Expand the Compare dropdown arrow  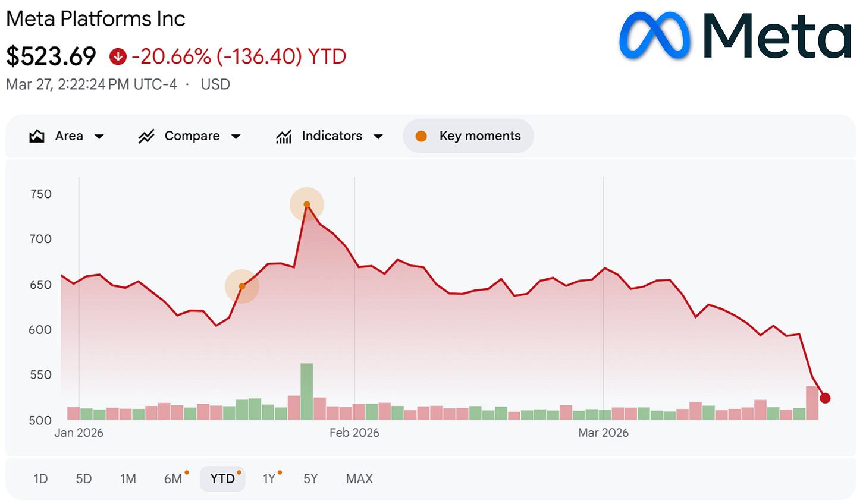[x=236, y=137]
